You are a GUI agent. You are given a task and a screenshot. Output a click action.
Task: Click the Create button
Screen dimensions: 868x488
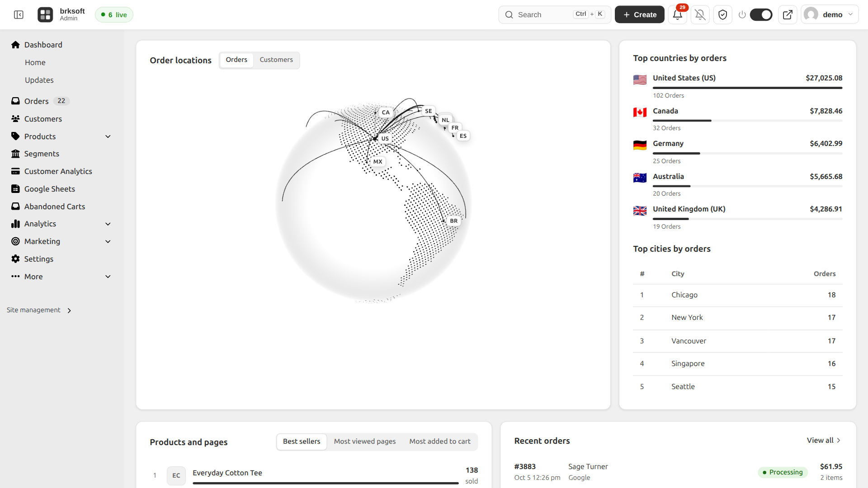(x=639, y=15)
